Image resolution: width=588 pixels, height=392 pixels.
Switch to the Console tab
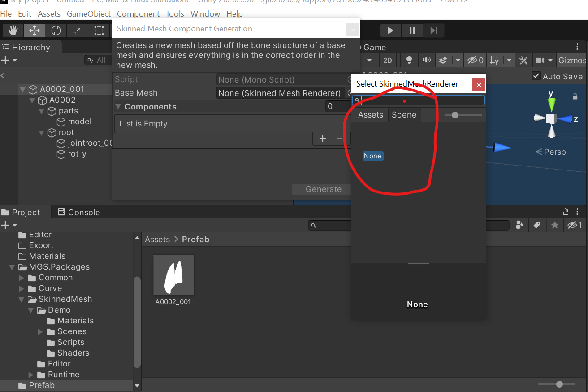78,212
